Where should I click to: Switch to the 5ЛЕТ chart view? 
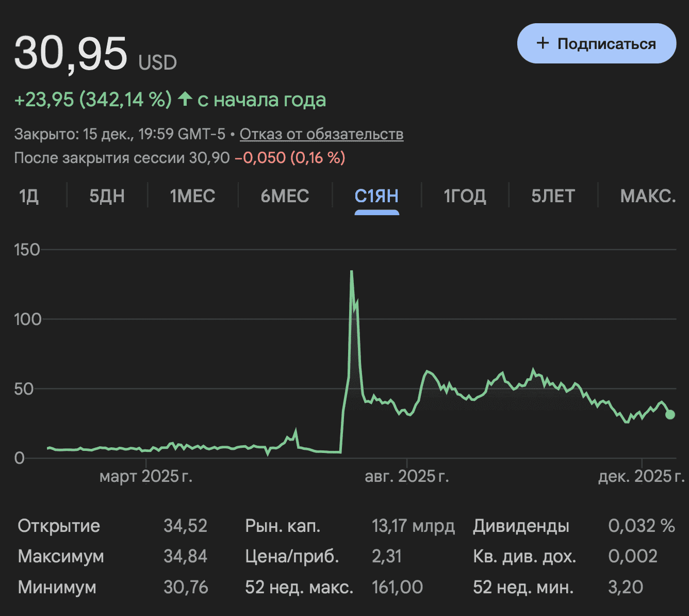pyautogui.click(x=553, y=196)
